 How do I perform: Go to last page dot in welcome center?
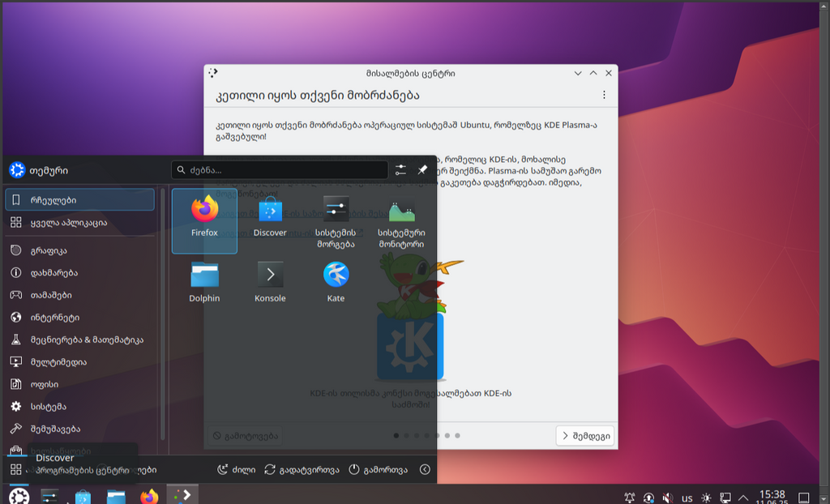pos(457,436)
